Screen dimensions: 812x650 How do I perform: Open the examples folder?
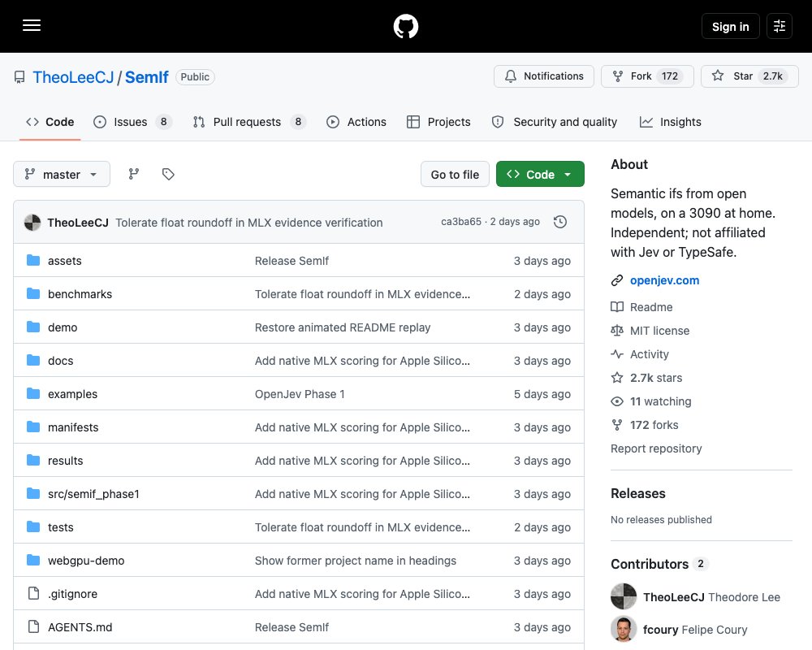72,394
